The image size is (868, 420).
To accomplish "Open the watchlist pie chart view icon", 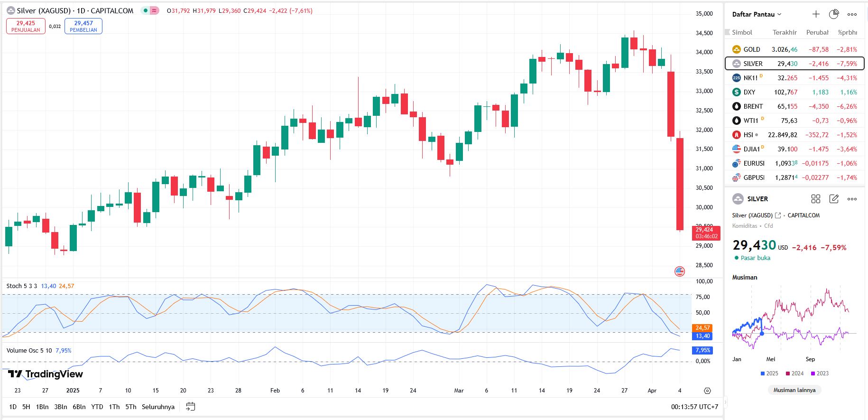I will click(834, 14).
